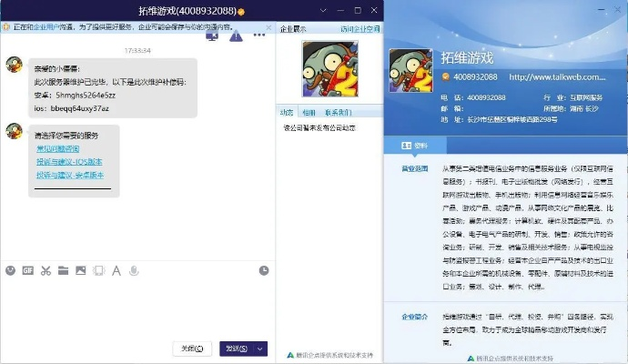Image resolution: width=628 pixels, height=364 pixels.
Task: Open the three-dot more options menu
Action: pos(259,36)
